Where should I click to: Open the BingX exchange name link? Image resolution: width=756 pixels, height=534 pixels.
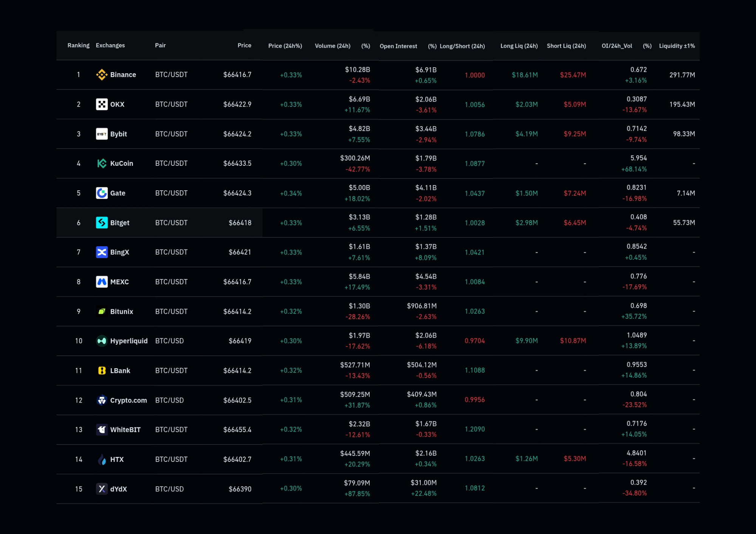[x=120, y=252]
